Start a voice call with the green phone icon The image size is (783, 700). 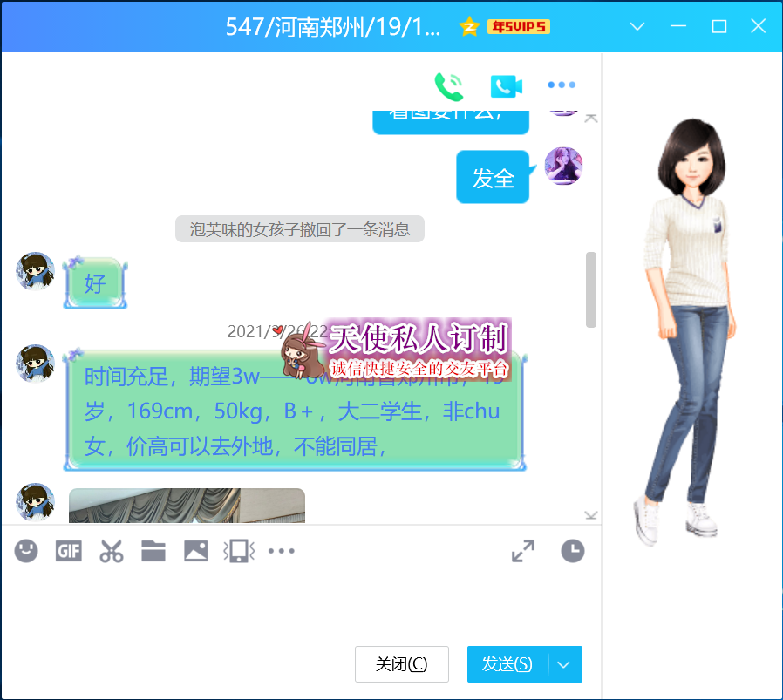449,85
